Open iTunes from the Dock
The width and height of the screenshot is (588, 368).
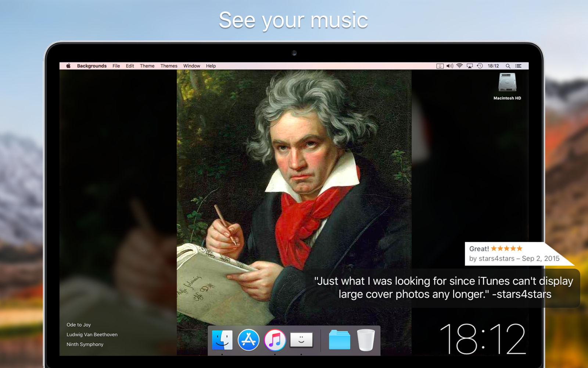point(275,340)
